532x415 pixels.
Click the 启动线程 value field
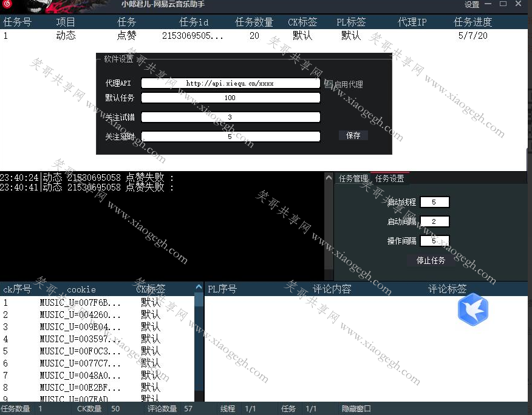[x=434, y=202]
